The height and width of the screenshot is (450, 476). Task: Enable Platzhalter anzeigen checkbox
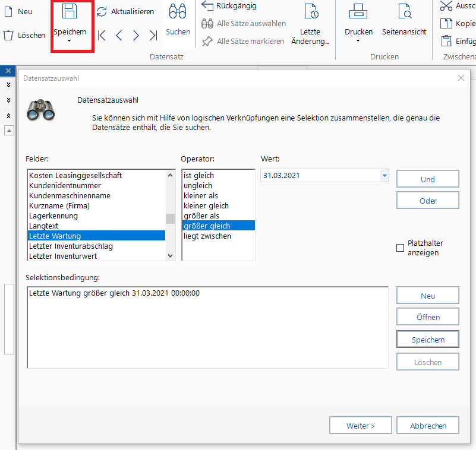(400, 248)
